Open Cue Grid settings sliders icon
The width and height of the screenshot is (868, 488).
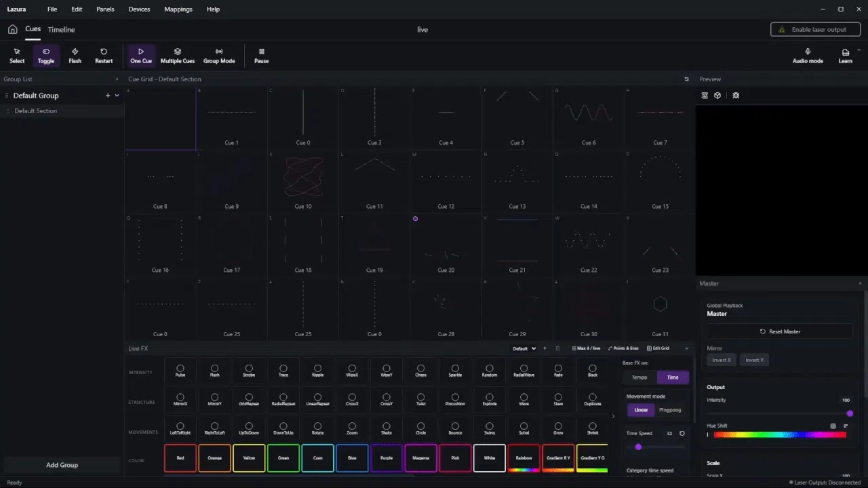click(686, 79)
